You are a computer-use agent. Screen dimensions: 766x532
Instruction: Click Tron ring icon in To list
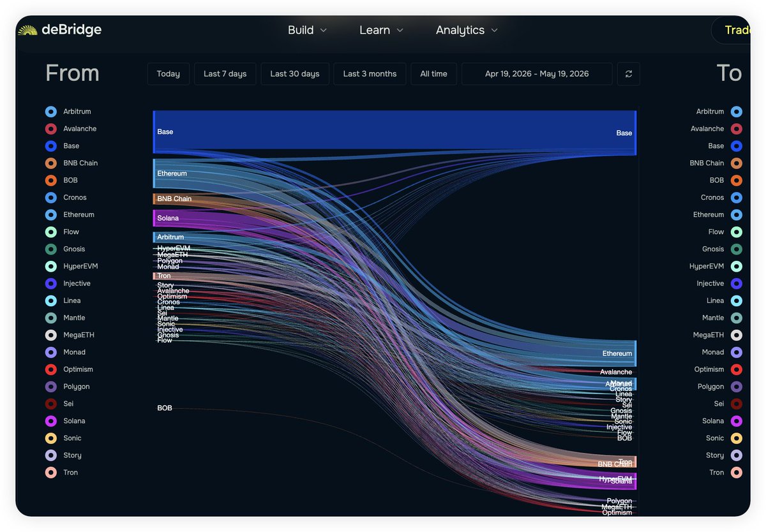[x=737, y=473]
